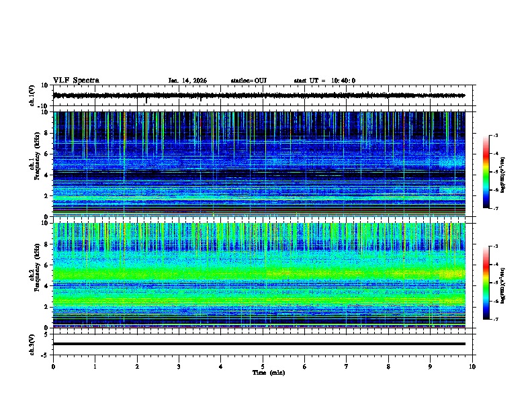Click the "ch.3(V)" axis label
532x411 pixels.
point(32,345)
